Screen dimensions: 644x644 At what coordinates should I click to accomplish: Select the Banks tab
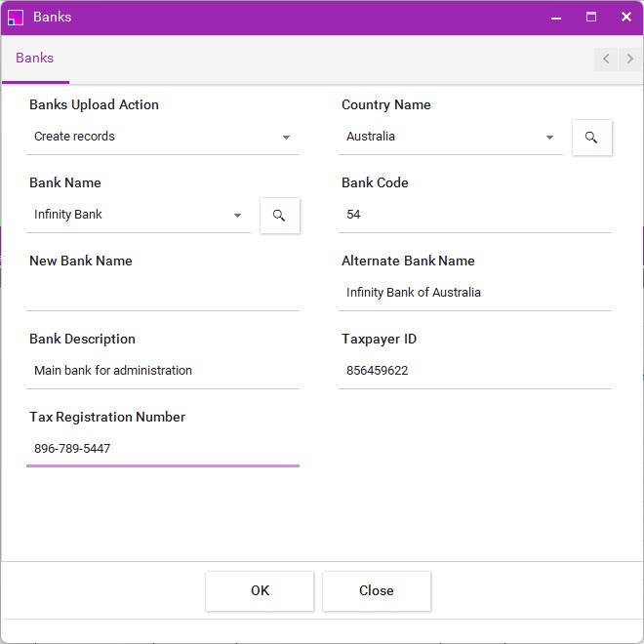[35, 59]
